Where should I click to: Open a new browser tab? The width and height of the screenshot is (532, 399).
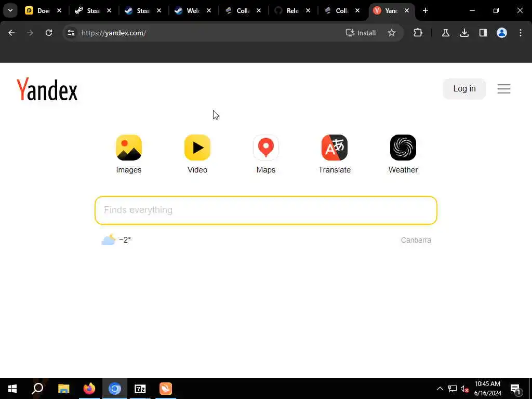(425, 10)
